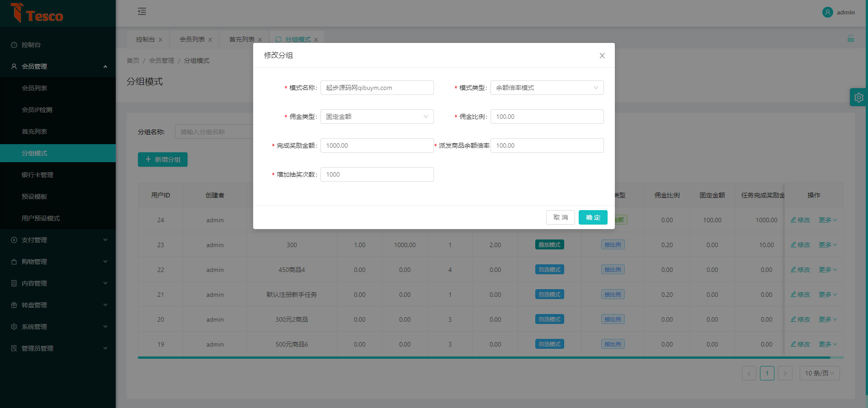Close the 首充列表 tab
Image resolution: width=868 pixels, height=408 pixels.
pos(260,40)
